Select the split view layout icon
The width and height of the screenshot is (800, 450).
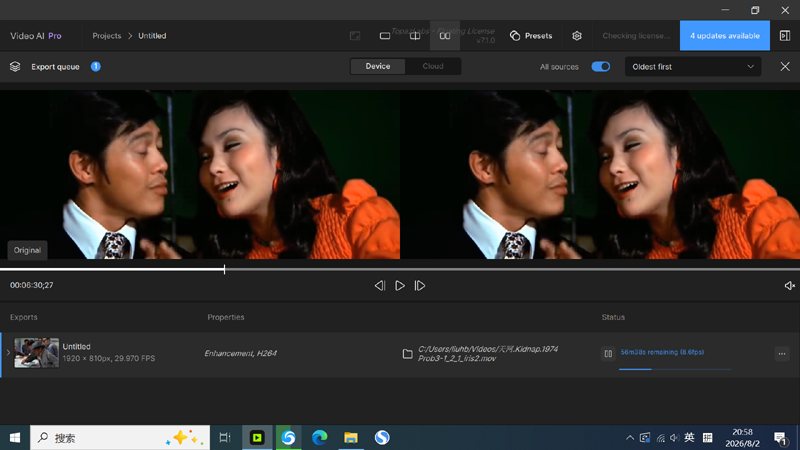click(x=415, y=36)
